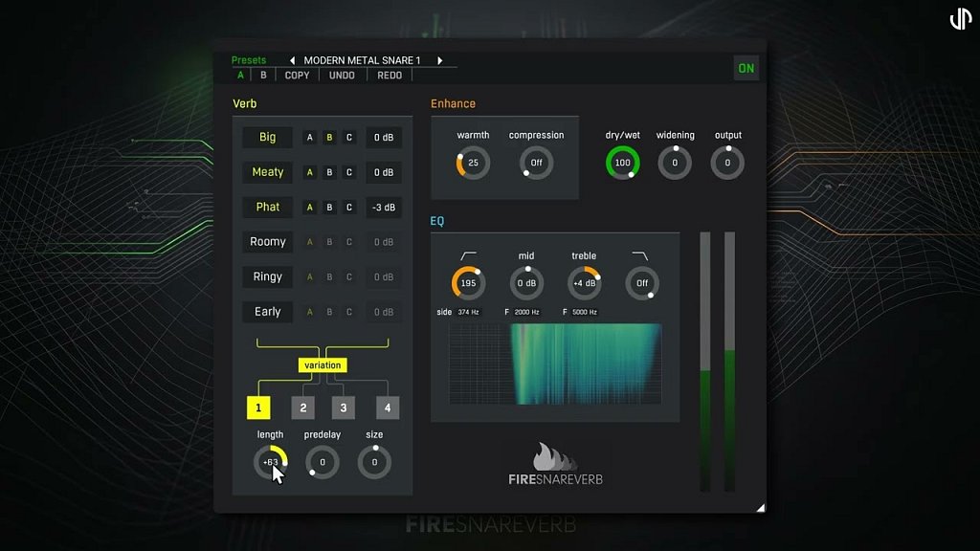980x551 pixels.
Task: Click the COPY button
Action: (297, 75)
